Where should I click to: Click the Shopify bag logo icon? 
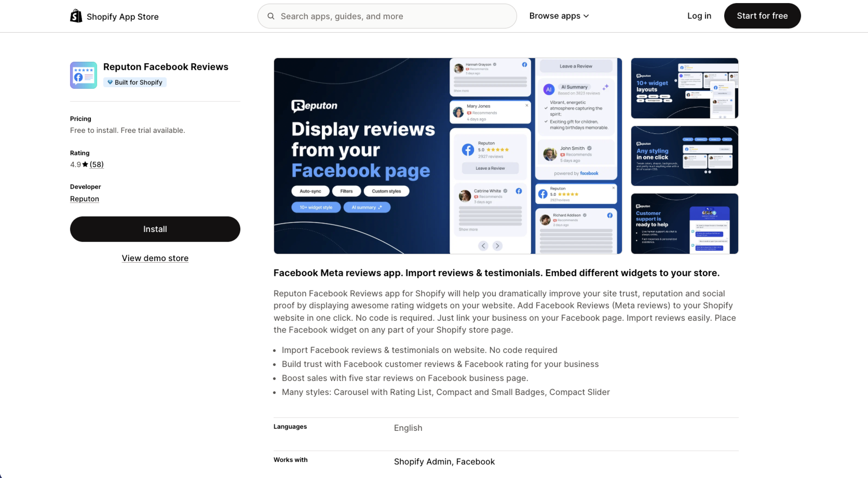pos(76,16)
